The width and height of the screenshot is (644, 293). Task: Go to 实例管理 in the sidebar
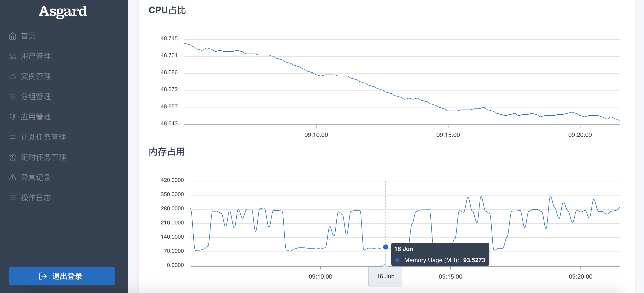36,76
